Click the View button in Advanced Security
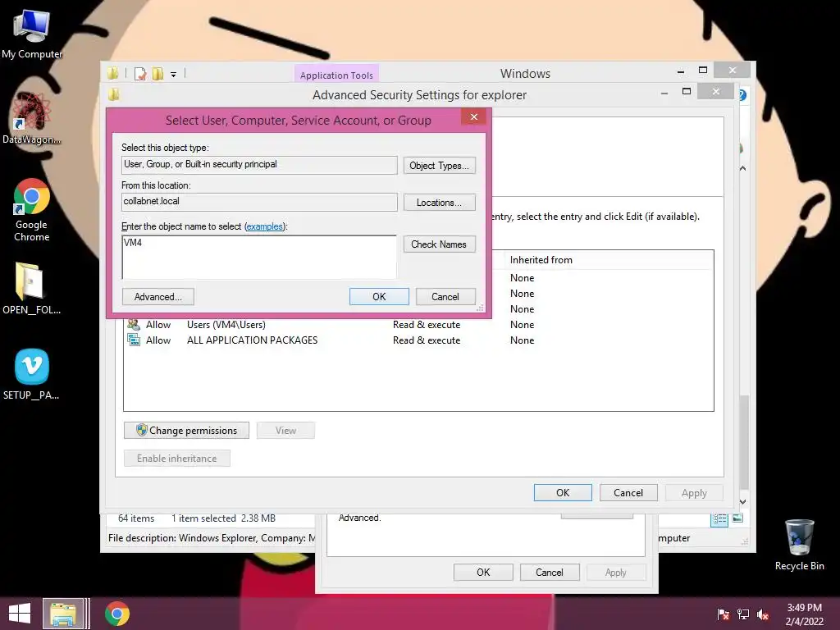Viewport: 840px width, 630px height. click(x=285, y=431)
